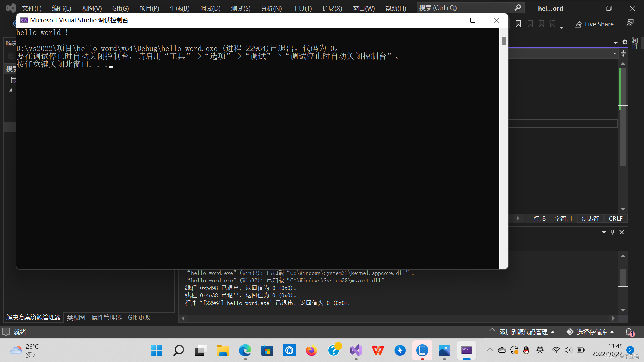Click the console window vertical scrollbar thumb
The width and height of the screenshot is (644, 362).
click(x=504, y=41)
